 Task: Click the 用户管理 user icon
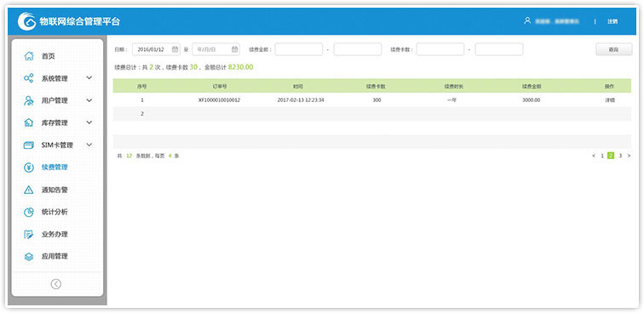click(29, 100)
